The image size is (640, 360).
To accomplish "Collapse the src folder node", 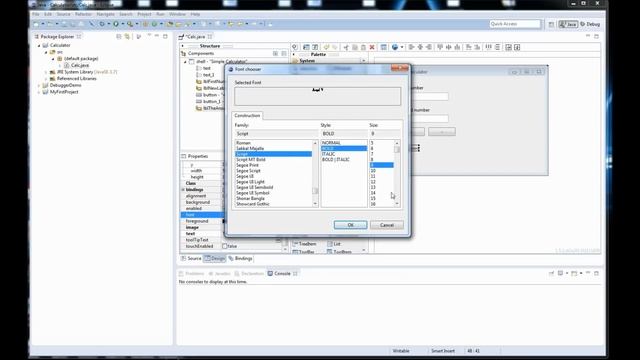I will (x=46, y=52).
